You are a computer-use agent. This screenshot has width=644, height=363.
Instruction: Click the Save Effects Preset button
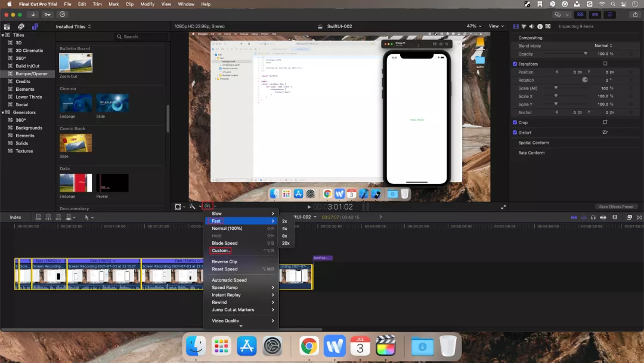616,207
